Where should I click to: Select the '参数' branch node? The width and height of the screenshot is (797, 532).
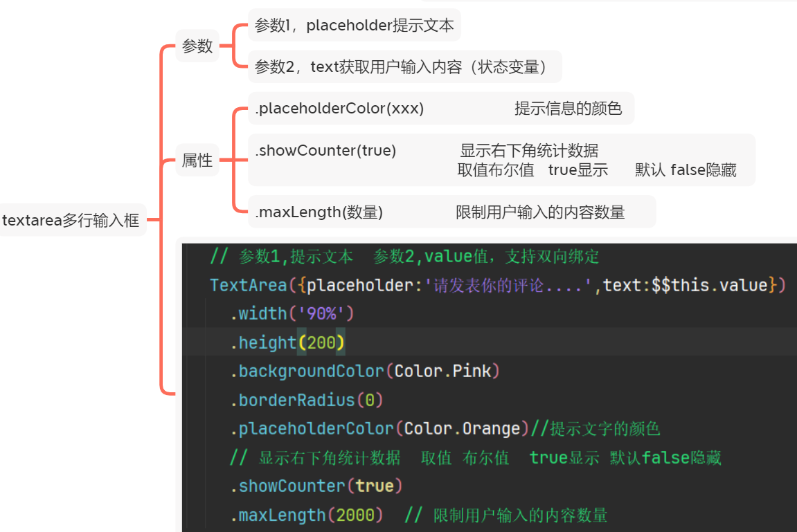click(197, 46)
